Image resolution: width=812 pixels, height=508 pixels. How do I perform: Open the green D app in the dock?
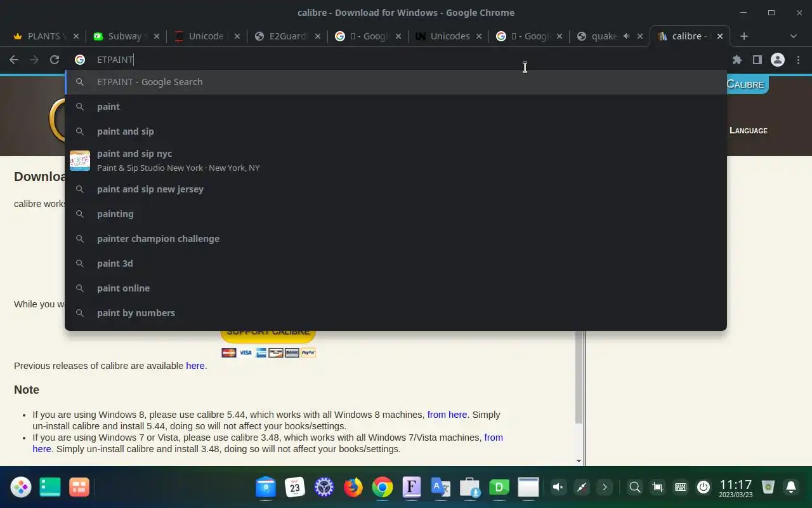pos(499,487)
